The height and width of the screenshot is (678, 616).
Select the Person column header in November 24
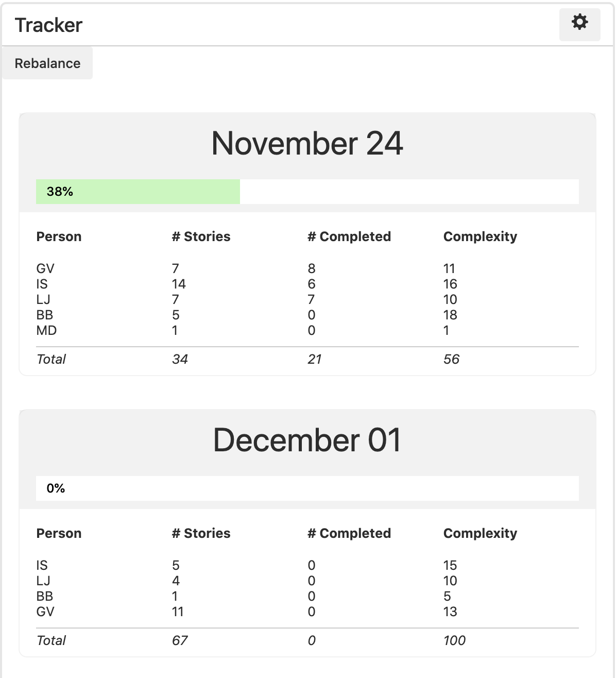point(59,236)
